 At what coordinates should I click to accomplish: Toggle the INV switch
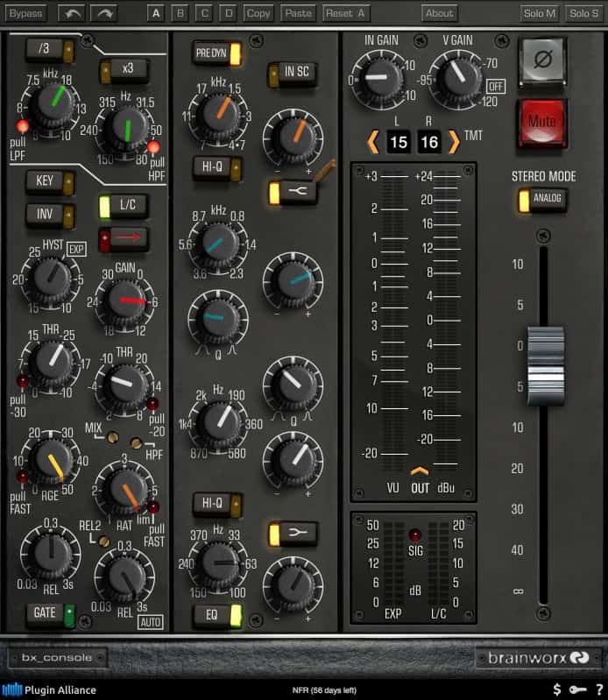pyautogui.click(x=49, y=216)
